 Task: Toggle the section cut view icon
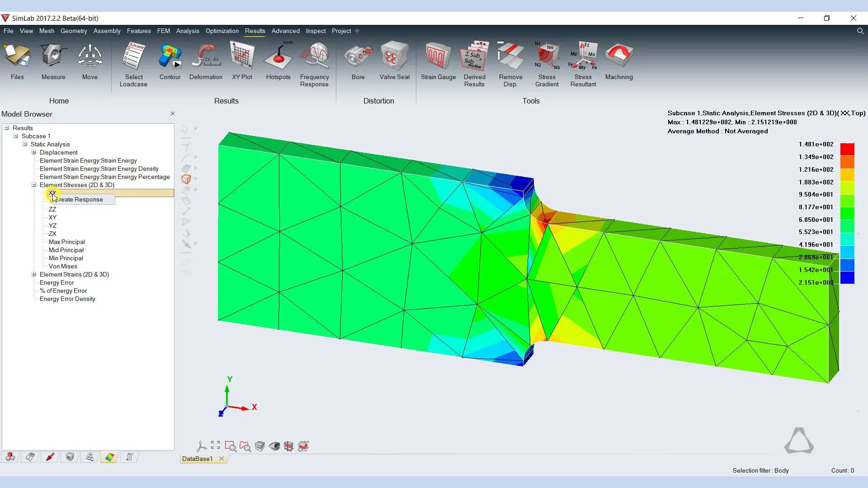coord(288,446)
